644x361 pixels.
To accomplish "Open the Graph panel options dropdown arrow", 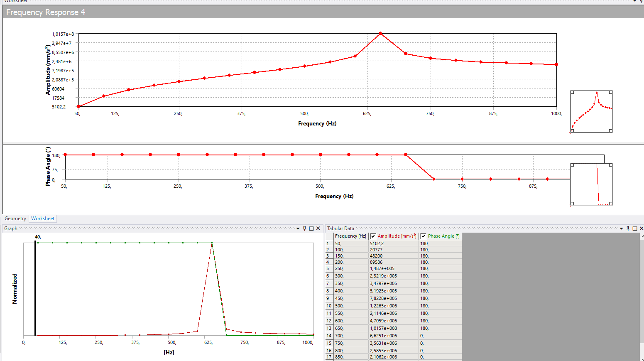I will click(298, 228).
